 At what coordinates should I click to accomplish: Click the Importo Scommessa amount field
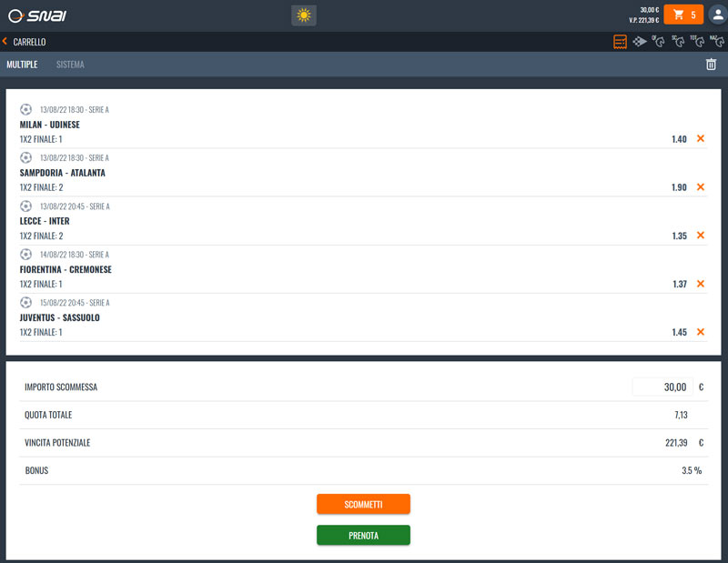[x=662, y=387]
